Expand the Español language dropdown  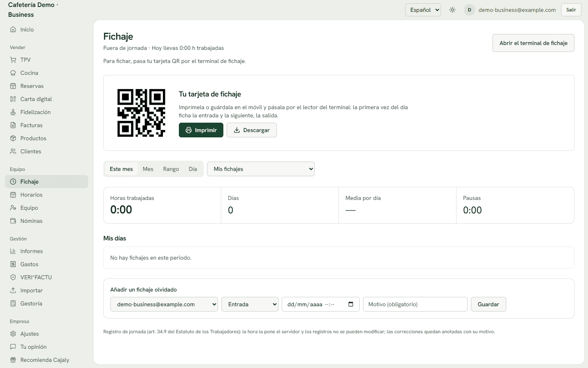[423, 10]
